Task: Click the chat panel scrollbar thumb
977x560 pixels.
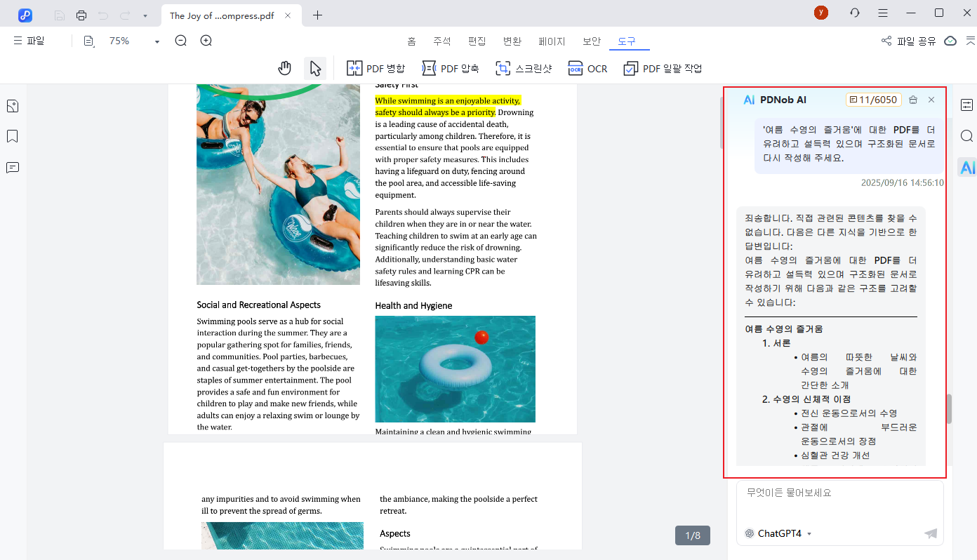Action: [x=949, y=409]
